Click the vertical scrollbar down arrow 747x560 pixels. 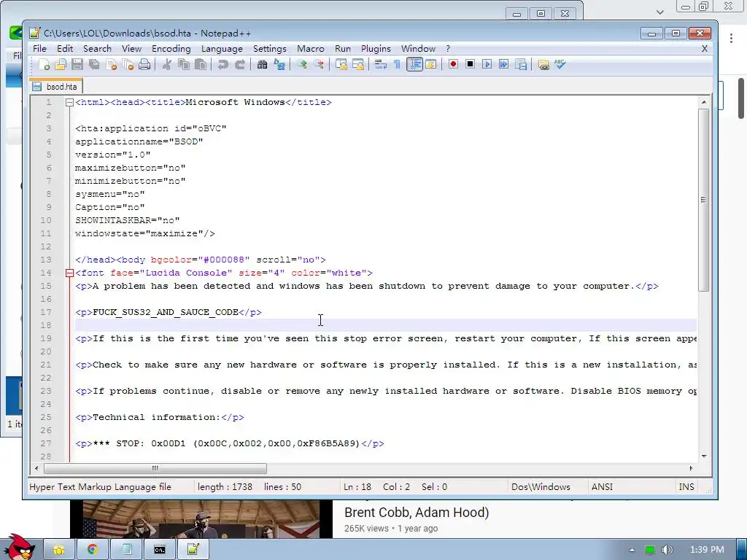704,456
